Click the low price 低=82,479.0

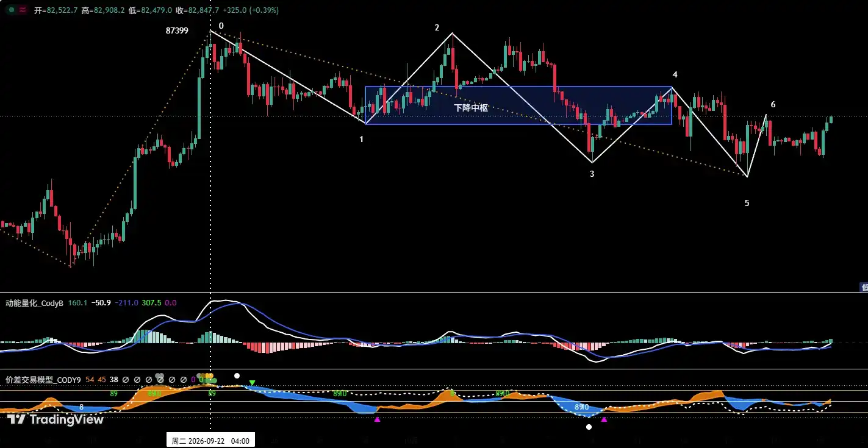click(150, 10)
